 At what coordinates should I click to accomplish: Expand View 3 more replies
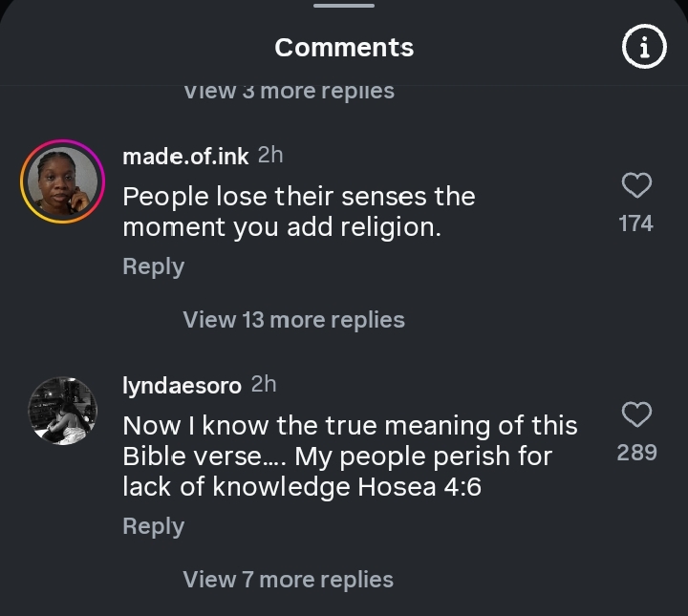[288, 92]
